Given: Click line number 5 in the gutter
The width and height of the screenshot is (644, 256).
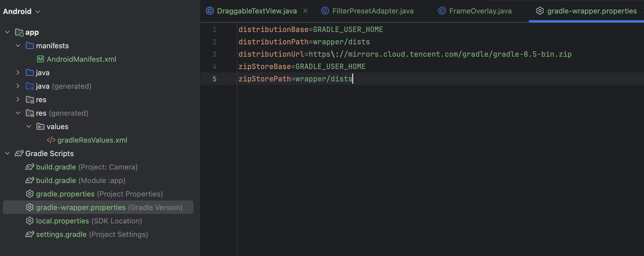Looking at the screenshot, I should [215, 79].
